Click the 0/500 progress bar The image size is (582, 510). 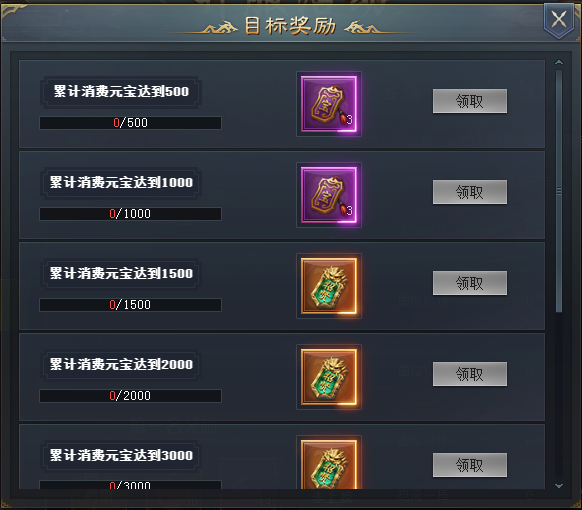(x=130, y=123)
